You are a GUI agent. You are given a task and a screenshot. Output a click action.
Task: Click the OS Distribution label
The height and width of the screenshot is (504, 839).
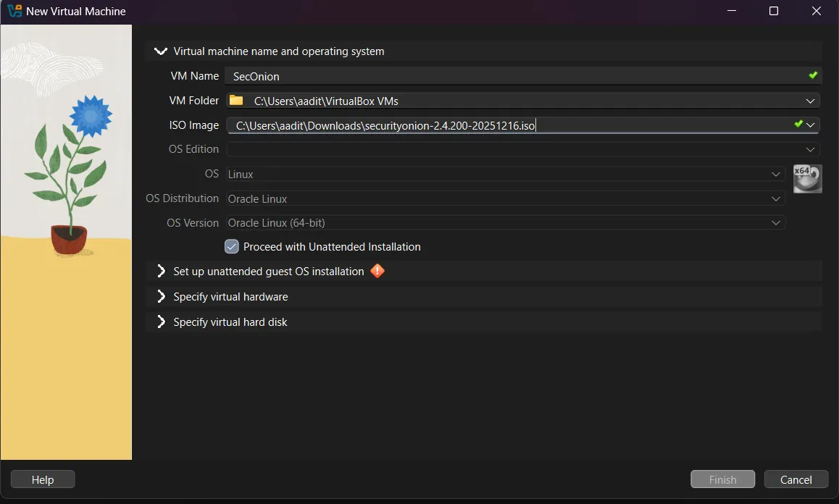click(183, 198)
